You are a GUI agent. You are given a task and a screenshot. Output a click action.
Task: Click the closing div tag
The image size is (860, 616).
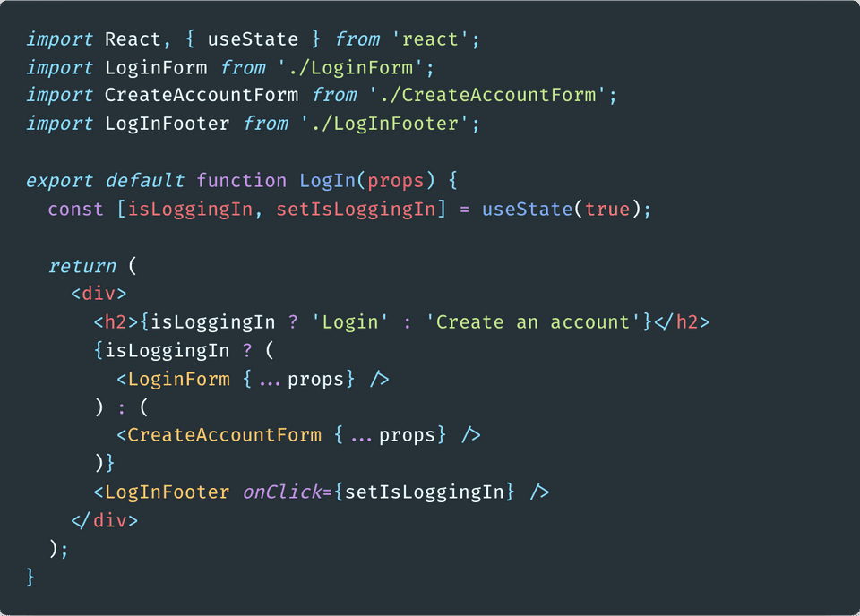tap(105, 520)
